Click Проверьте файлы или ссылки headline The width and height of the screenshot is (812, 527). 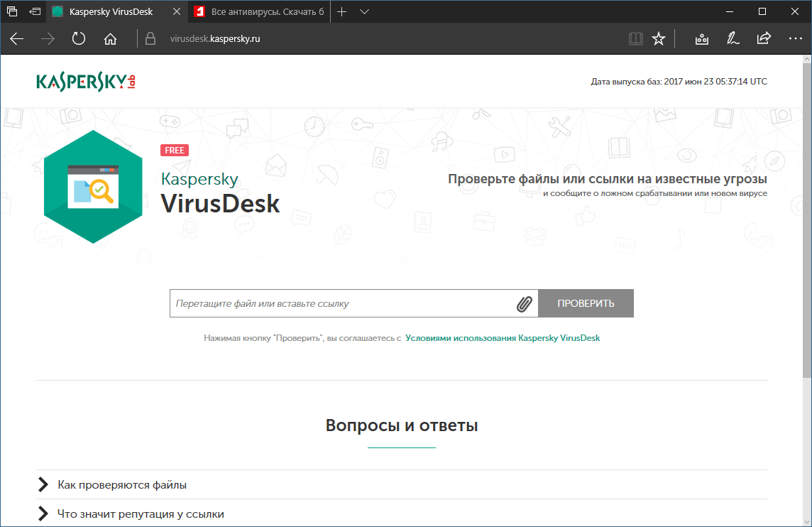[x=608, y=179]
